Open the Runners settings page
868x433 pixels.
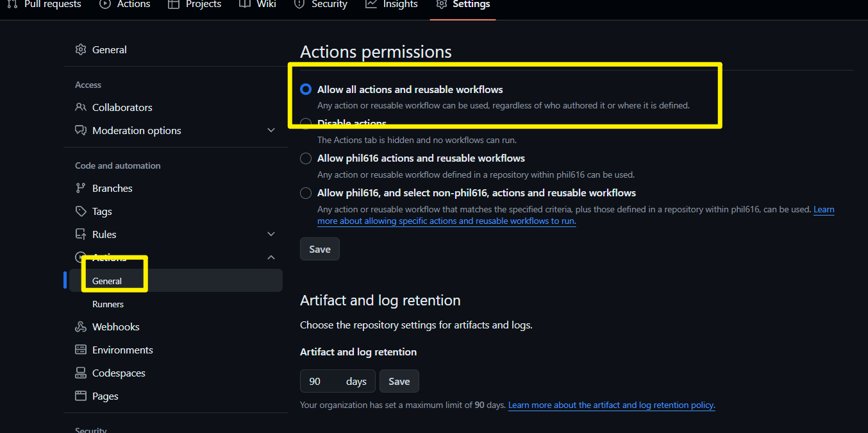point(108,304)
